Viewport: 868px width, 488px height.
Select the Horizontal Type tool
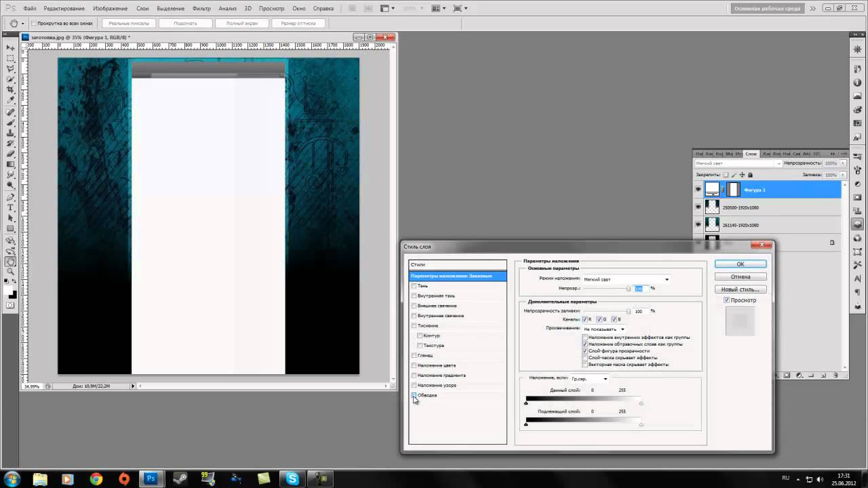point(11,207)
